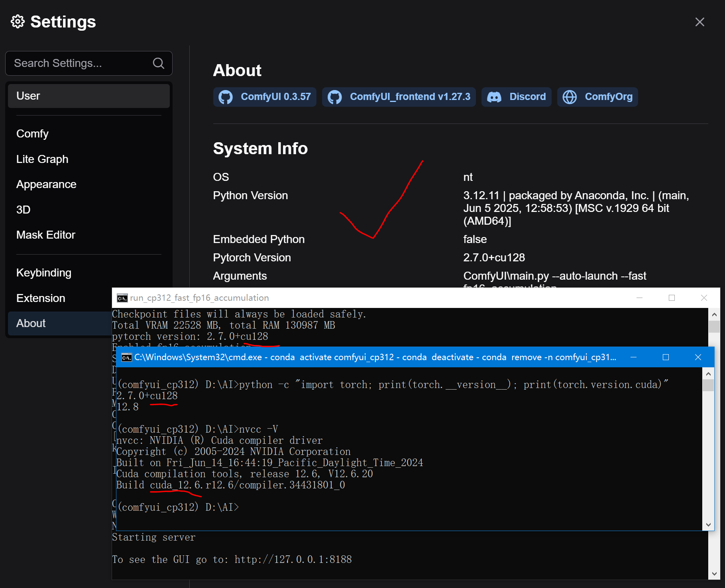Click 'Total VRAM 22528 MB' console line
The width and height of the screenshot is (725, 588).
pos(224,325)
